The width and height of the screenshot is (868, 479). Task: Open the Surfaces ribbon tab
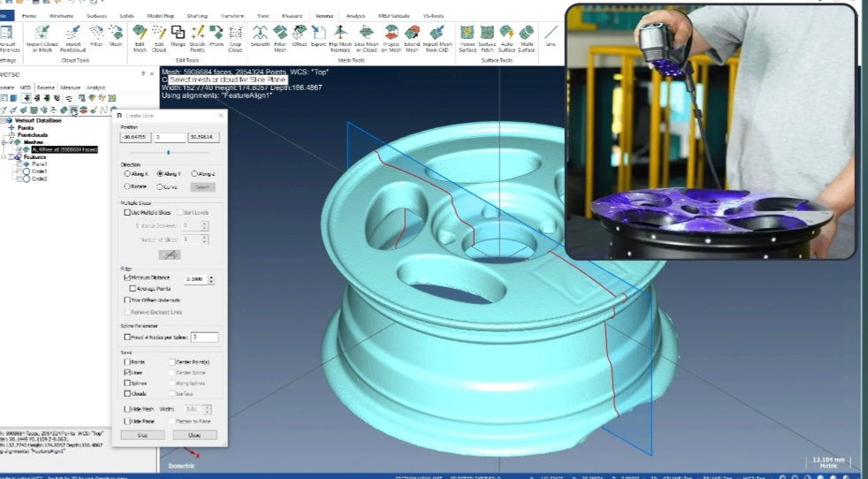click(96, 16)
